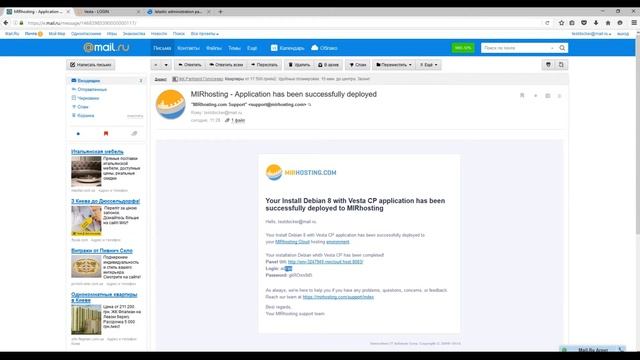Open the Темы tab

pos(234,48)
